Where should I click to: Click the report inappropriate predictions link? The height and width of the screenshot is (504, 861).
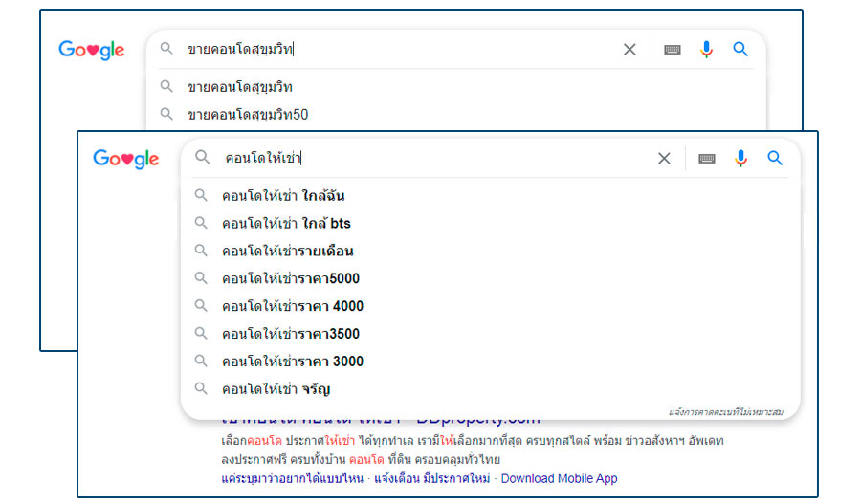[725, 412]
